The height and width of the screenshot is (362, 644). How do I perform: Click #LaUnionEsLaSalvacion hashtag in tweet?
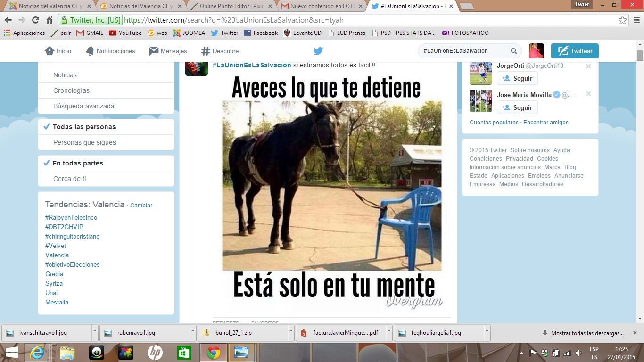click(252, 65)
